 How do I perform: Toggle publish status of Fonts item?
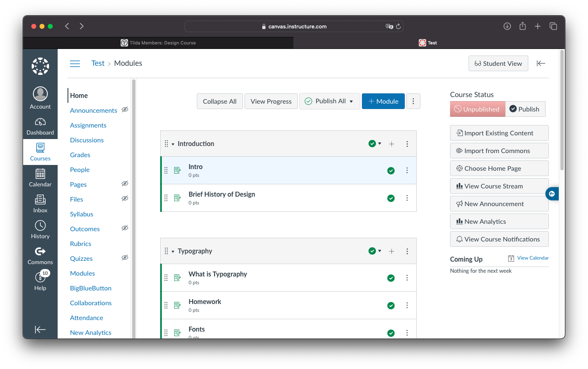point(391,333)
